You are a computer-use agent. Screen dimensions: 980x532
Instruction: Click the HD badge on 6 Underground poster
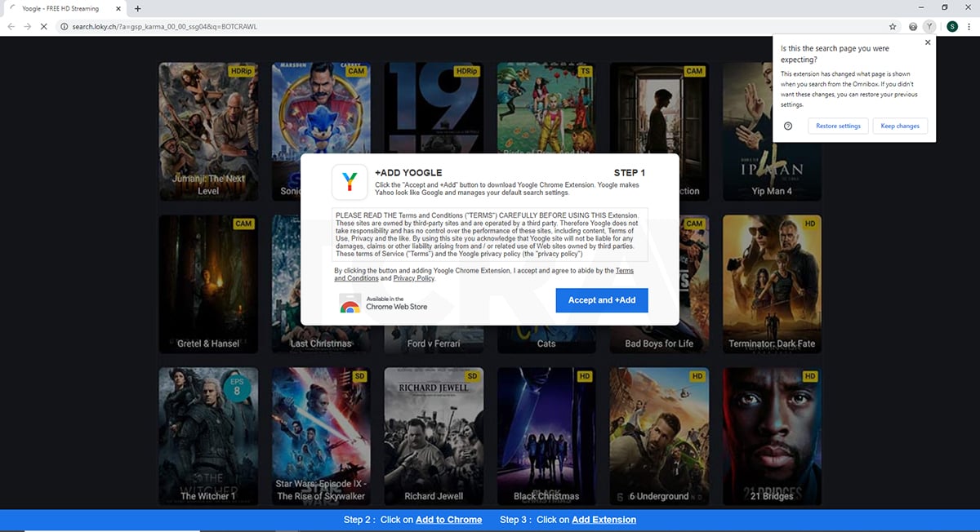point(697,376)
